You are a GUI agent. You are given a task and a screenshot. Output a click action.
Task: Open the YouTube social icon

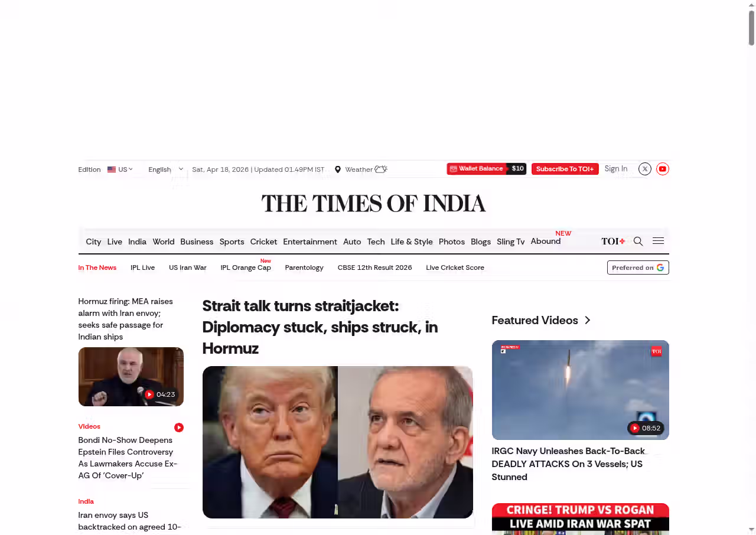pos(663,169)
